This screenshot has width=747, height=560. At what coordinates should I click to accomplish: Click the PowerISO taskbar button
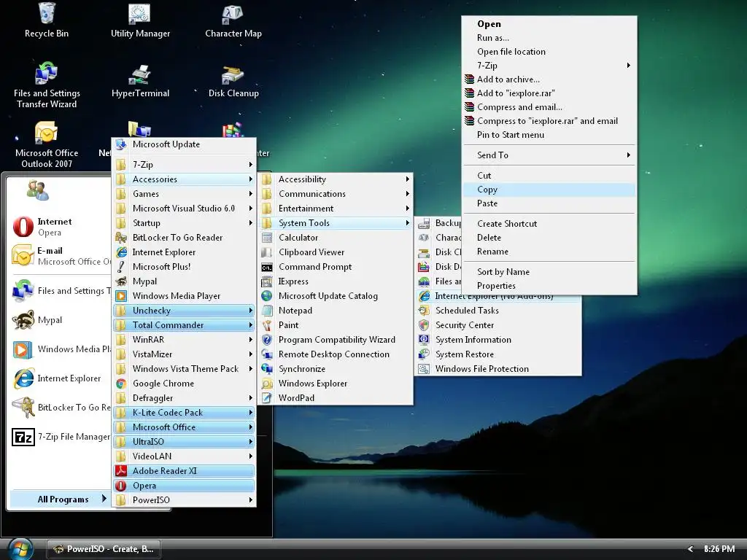[104, 549]
